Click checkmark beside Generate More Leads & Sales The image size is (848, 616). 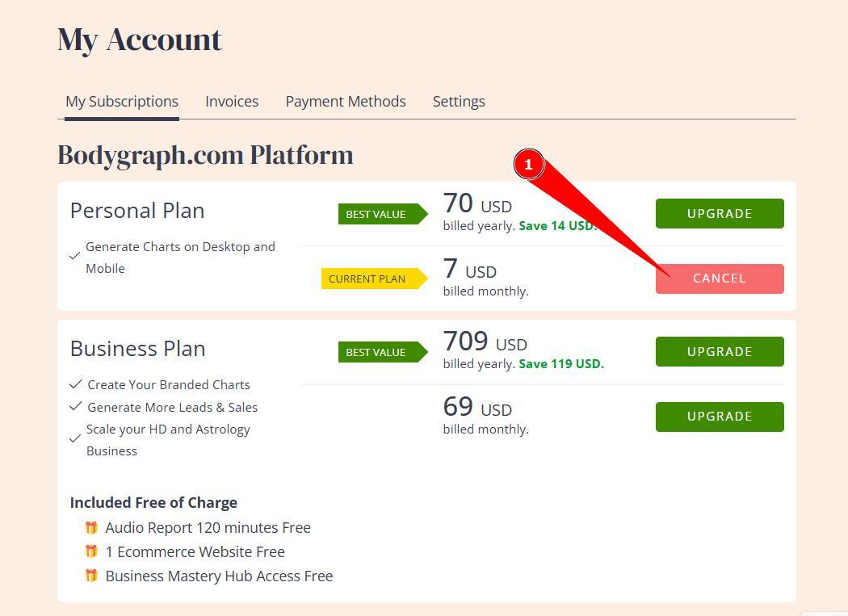[x=76, y=407]
